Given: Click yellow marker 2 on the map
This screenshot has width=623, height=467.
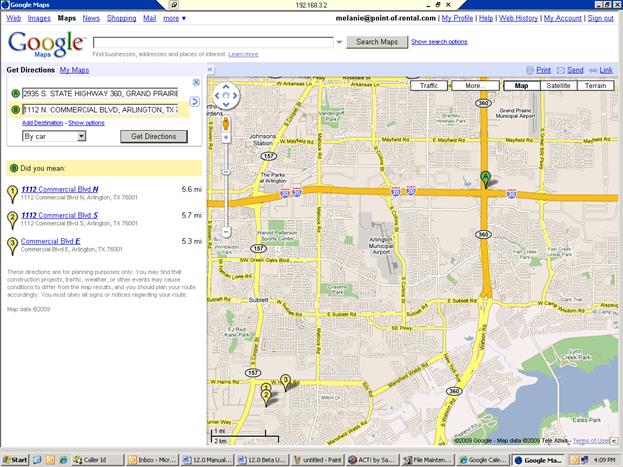Looking at the screenshot, I should point(266,398).
